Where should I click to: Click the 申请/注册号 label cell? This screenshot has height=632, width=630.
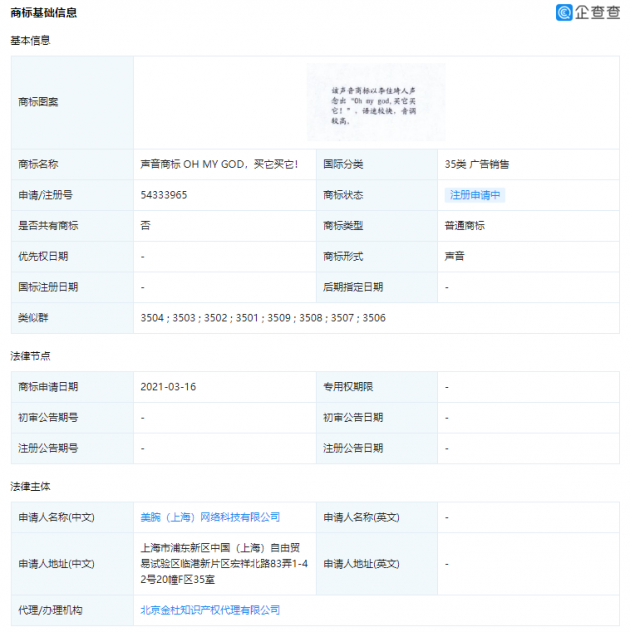(x=73, y=195)
